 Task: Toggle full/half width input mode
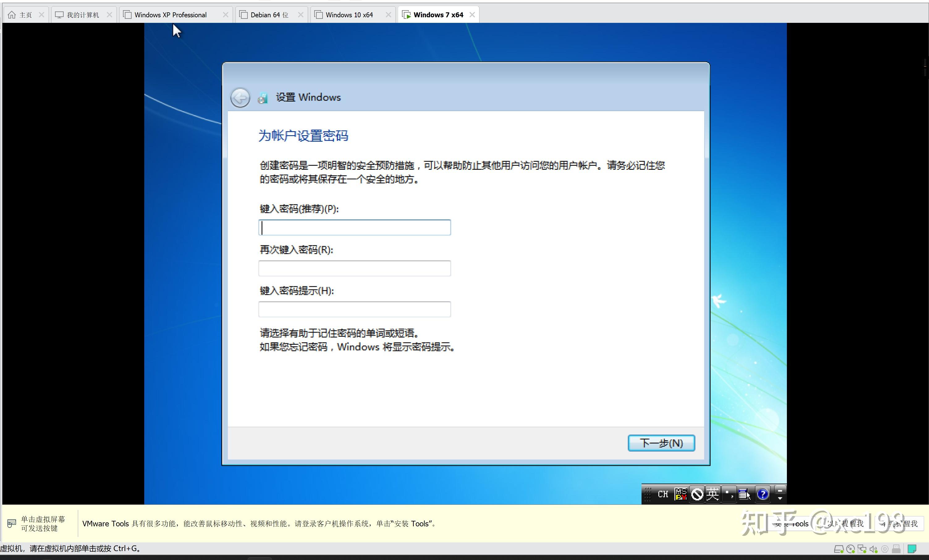click(697, 494)
